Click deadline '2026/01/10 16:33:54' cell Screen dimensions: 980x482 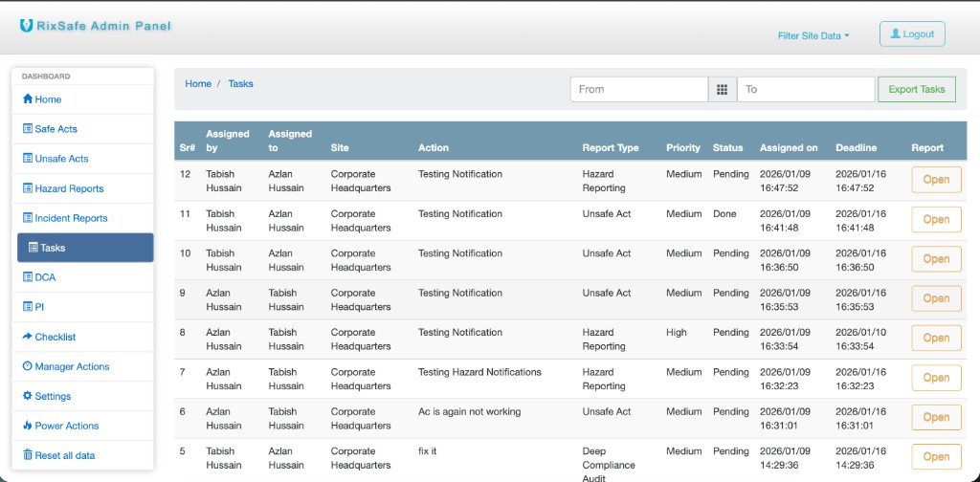click(x=860, y=339)
